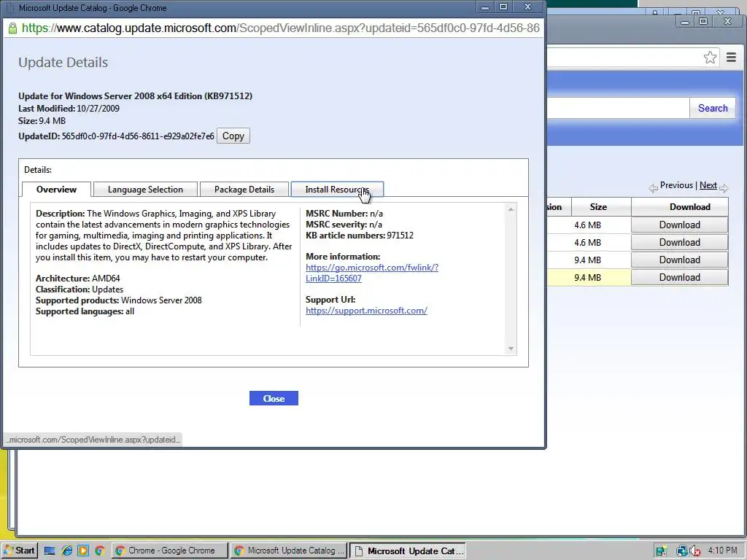
Task: Switch to the Overview tab
Action: coord(56,190)
